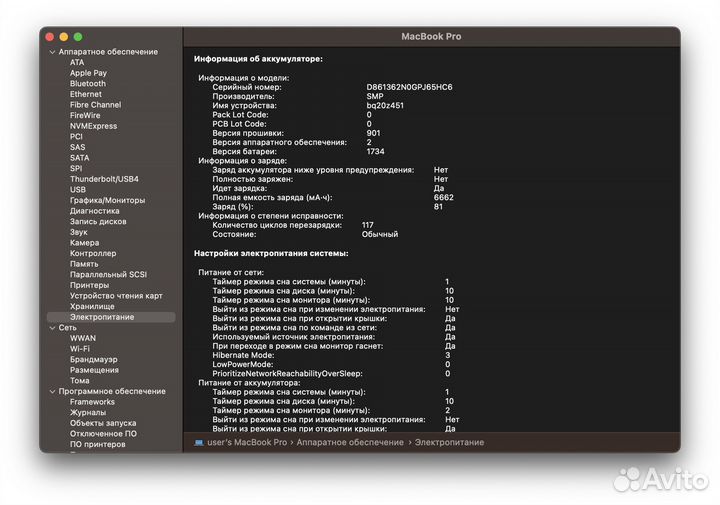Screen dimensions: 720x505
Task: Click full charge capacity value 6662
Action: [x=444, y=197]
